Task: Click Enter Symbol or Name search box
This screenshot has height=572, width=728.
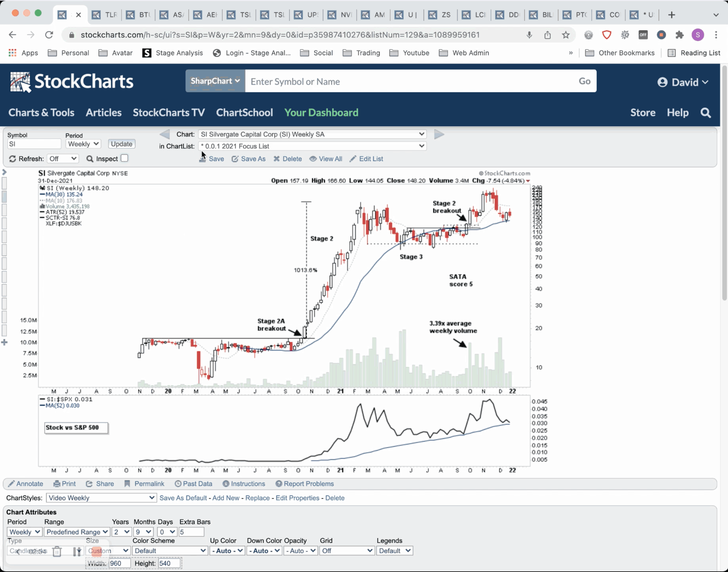Action: click(x=409, y=81)
